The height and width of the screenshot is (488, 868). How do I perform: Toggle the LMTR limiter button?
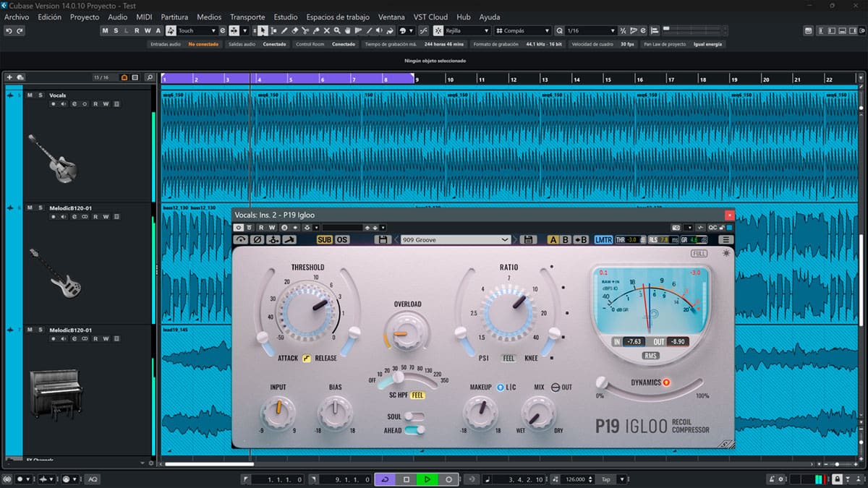603,239
